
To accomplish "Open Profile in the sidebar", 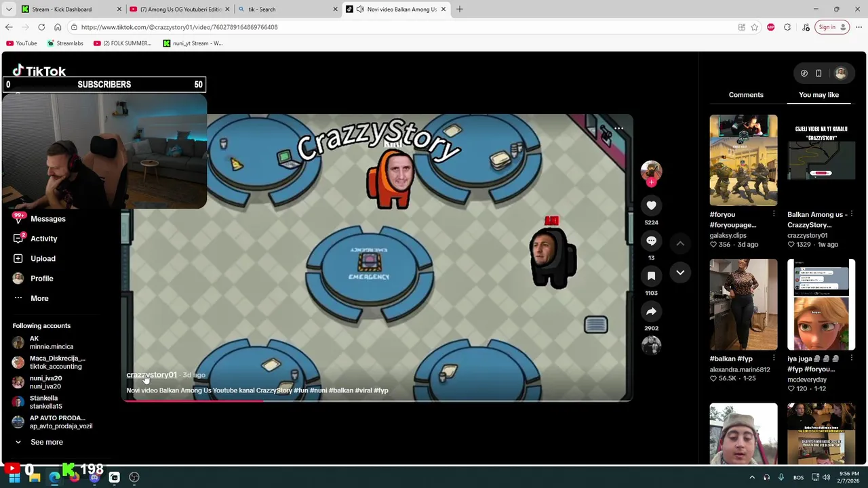I will [33, 279].
